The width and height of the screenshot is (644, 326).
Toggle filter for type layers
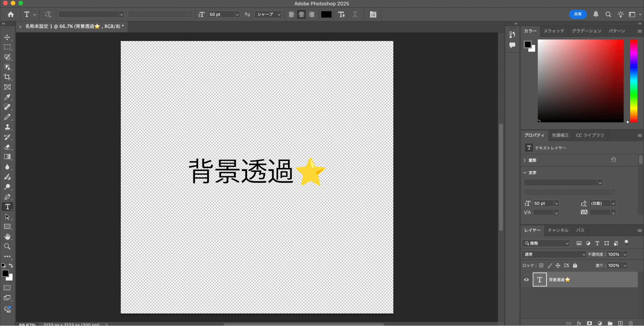(x=597, y=244)
